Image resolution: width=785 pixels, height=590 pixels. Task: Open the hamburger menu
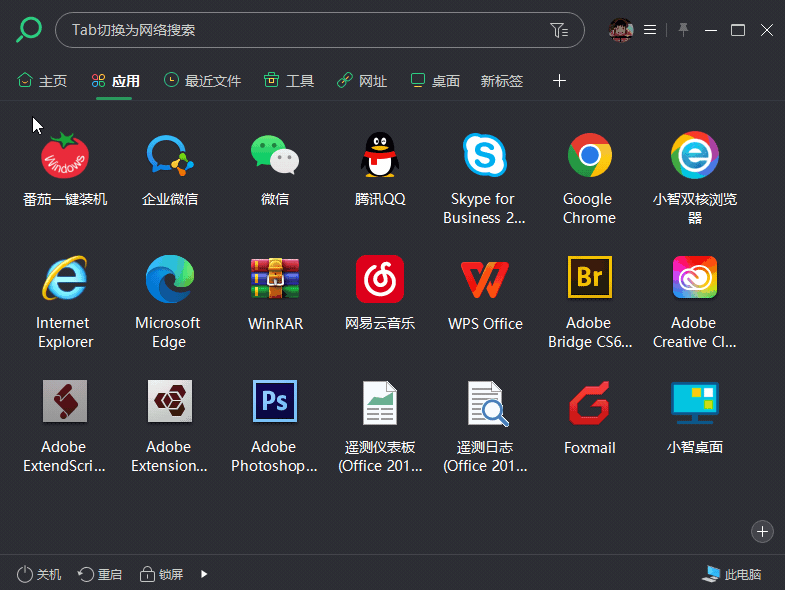click(650, 30)
